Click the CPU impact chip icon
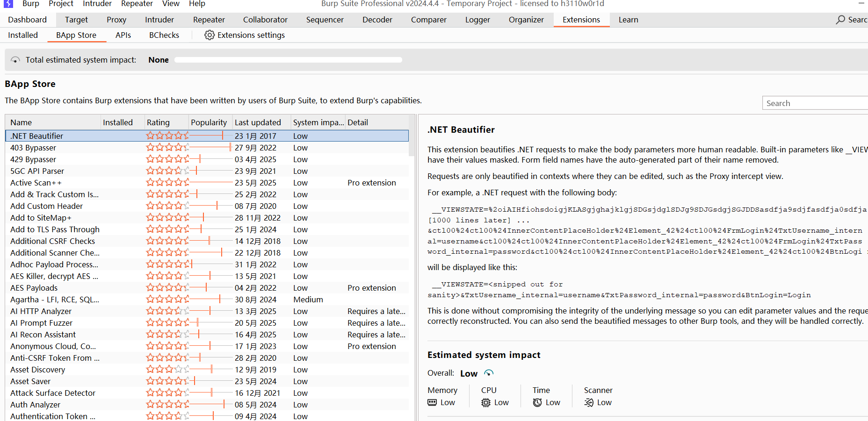Viewport: 868px width, 421px height. pyautogui.click(x=486, y=402)
